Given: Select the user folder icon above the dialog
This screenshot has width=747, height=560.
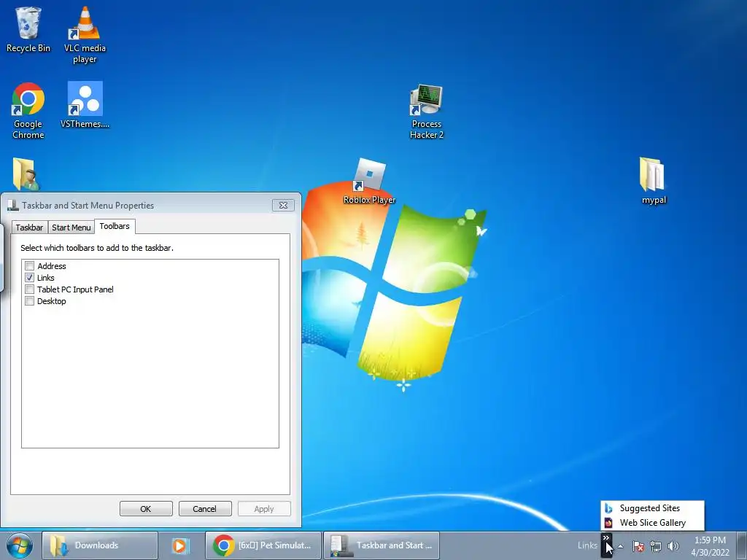Looking at the screenshot, I should click(x=25, y=174).
